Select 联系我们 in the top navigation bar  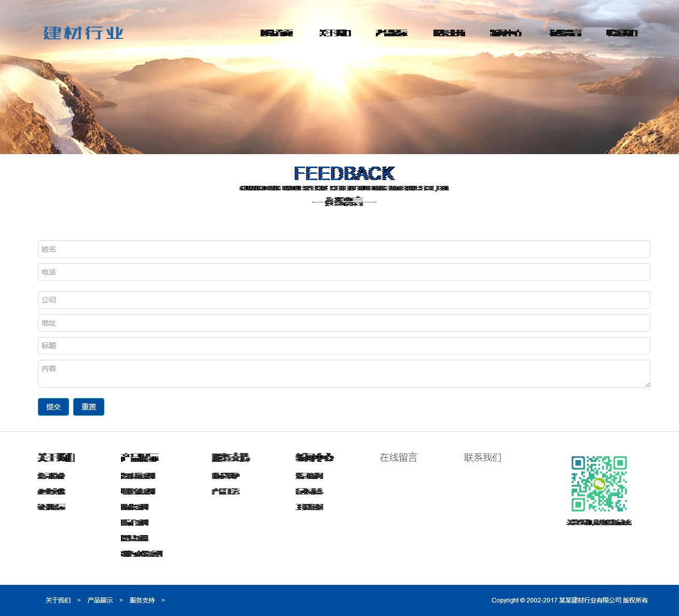point(621,33)
